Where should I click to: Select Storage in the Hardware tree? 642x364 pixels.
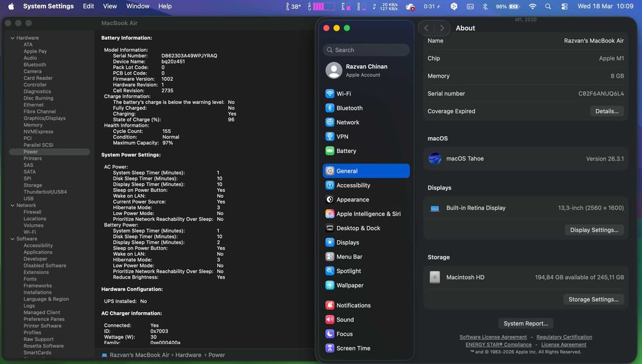point(32,185)
